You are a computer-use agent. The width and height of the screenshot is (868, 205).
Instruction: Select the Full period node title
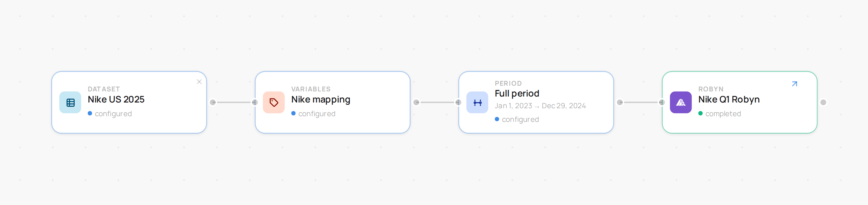(x=517, y=94)
